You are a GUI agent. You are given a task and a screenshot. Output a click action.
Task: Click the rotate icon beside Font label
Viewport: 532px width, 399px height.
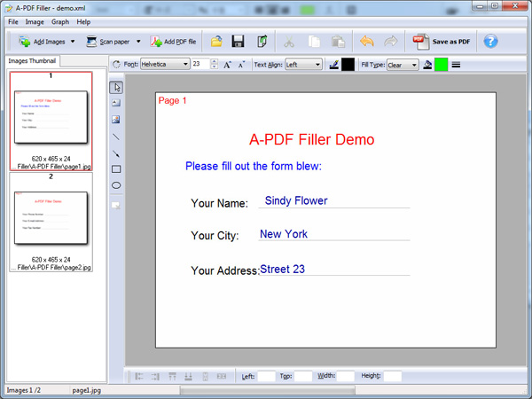point(116,64)
